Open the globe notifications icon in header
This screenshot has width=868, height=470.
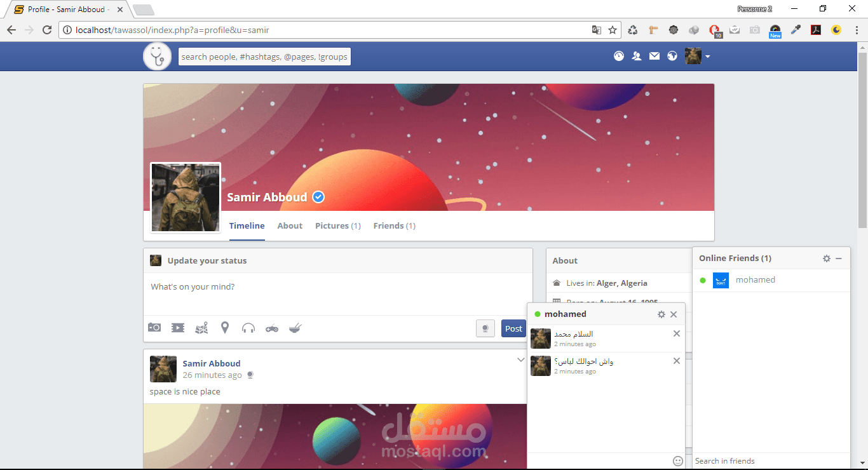(672, 56)
